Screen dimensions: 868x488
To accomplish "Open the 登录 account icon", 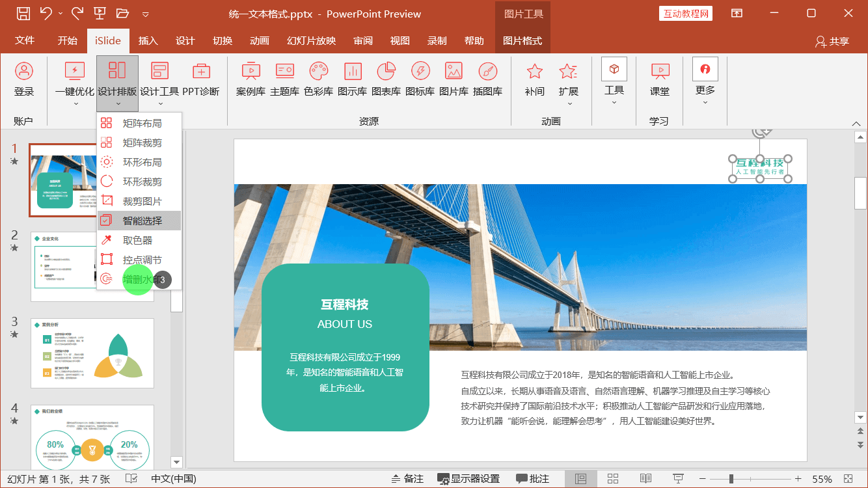I will click(24, 79).
